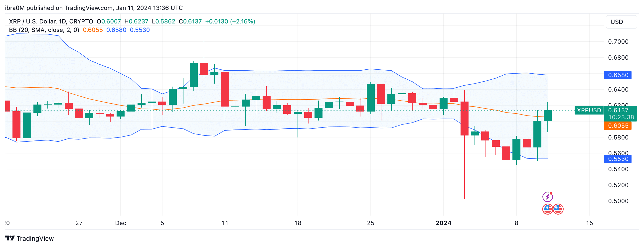Click the 0.5800 price axis tick

pos(618,137)
